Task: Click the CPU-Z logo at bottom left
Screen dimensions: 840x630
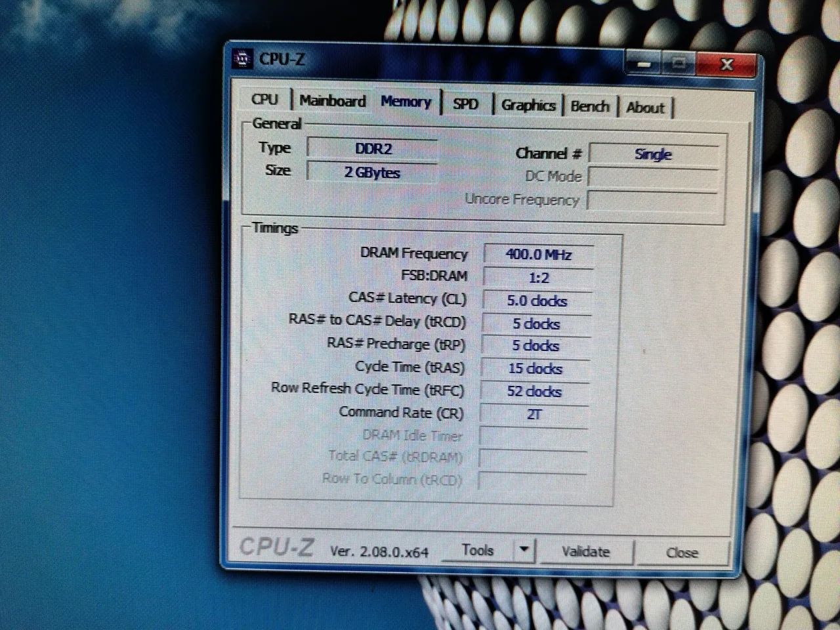Action: click(x=276, y=547)
